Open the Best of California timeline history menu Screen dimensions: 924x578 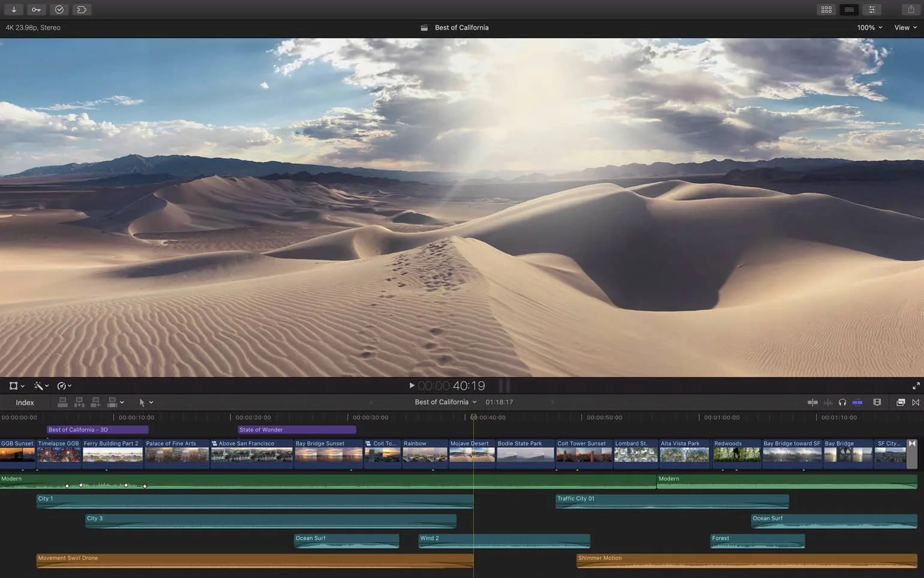tap(446, 402)
